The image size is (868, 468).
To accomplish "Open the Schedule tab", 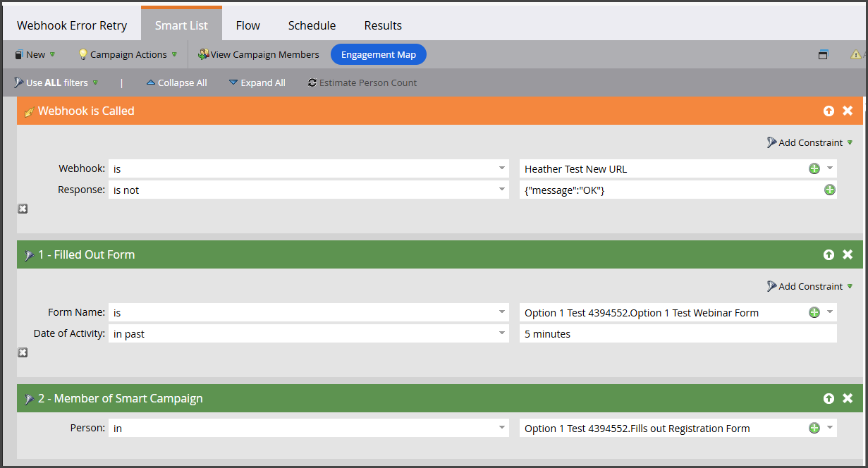I will click(x=312, y=25).
